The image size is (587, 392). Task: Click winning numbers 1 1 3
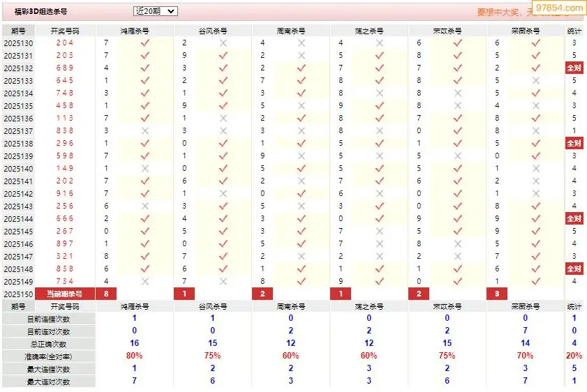pyautogui.click(x=65, y=118)
